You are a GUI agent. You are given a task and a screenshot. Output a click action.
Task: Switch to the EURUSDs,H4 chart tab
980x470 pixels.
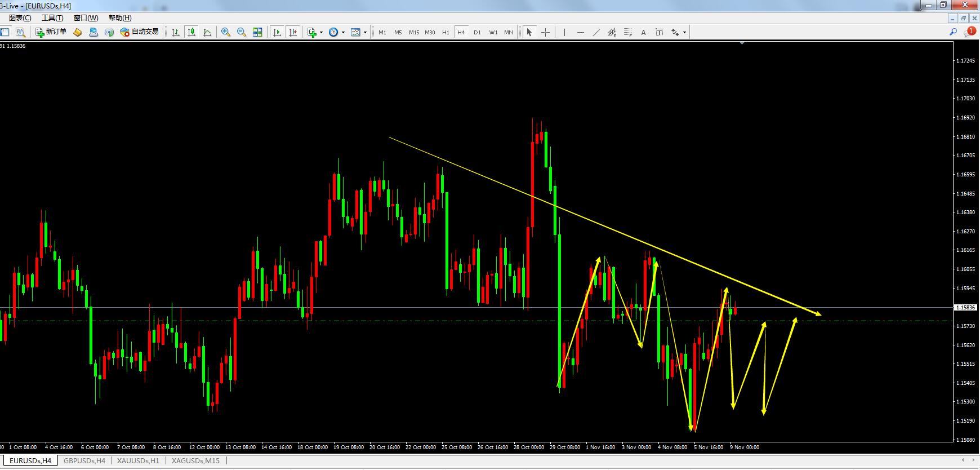click(x=30, y=461)
